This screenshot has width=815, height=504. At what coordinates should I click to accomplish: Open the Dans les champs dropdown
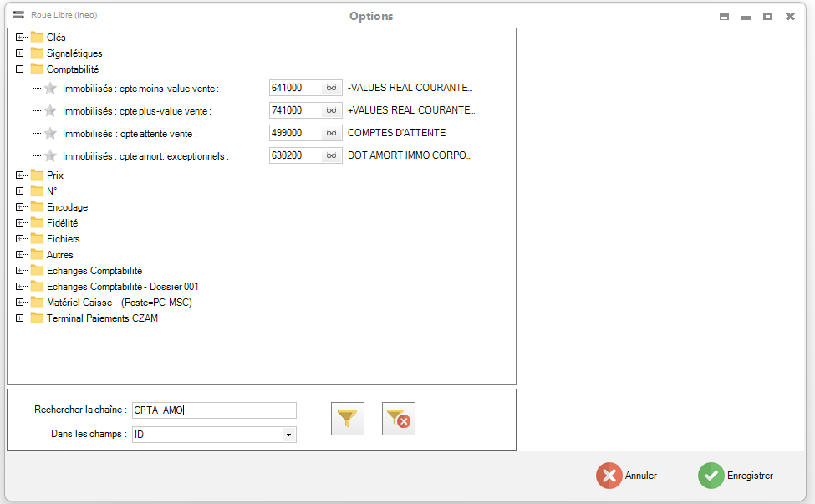[x=288, y=435]
